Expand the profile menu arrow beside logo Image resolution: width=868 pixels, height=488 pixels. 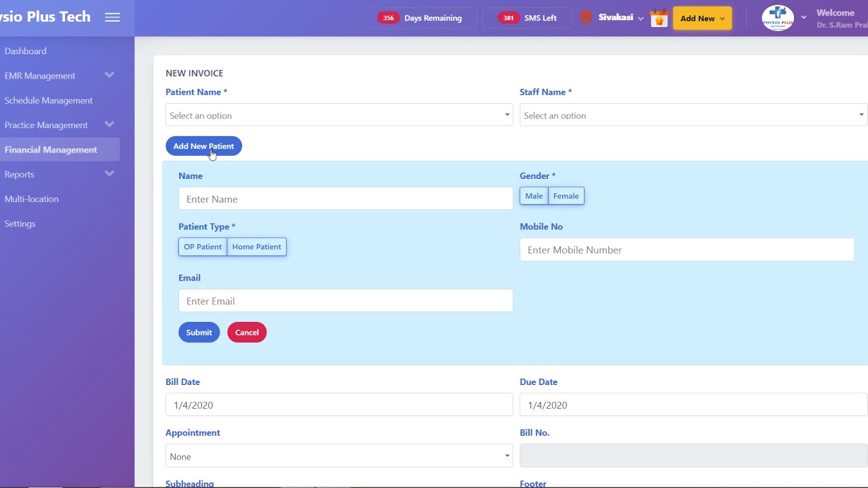pyautogui.click(x=804, y=18)
